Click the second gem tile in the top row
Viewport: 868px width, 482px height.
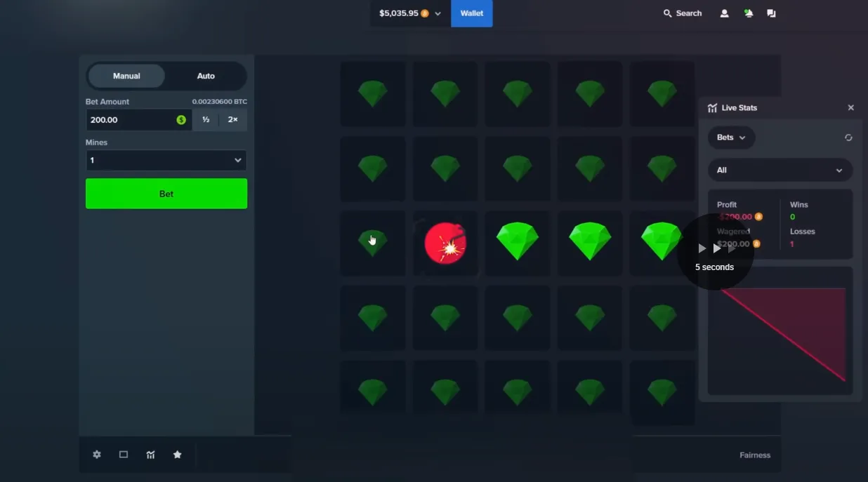tap(445, 93)
